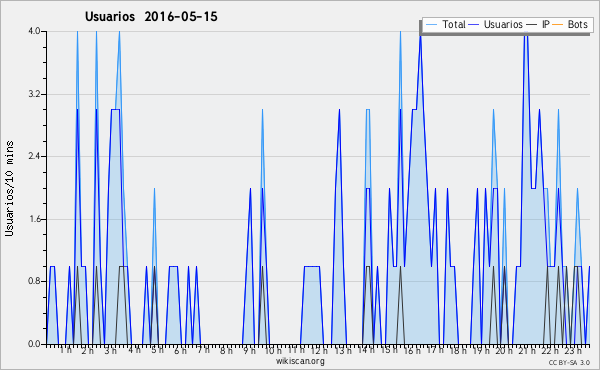Screen dimensions: 600x370
Task: Click the '10 h' x-axis label
Action: point(273,351)
